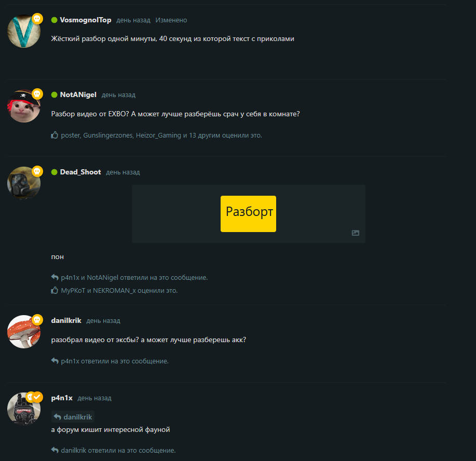Open the p4n1x username link
Viewport: 476px width, 461px height.
tap(62, 398)
